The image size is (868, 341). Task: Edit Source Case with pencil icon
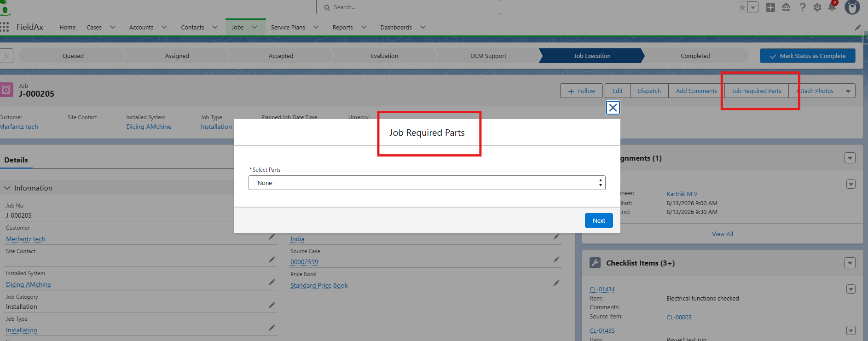click(556, 260)
